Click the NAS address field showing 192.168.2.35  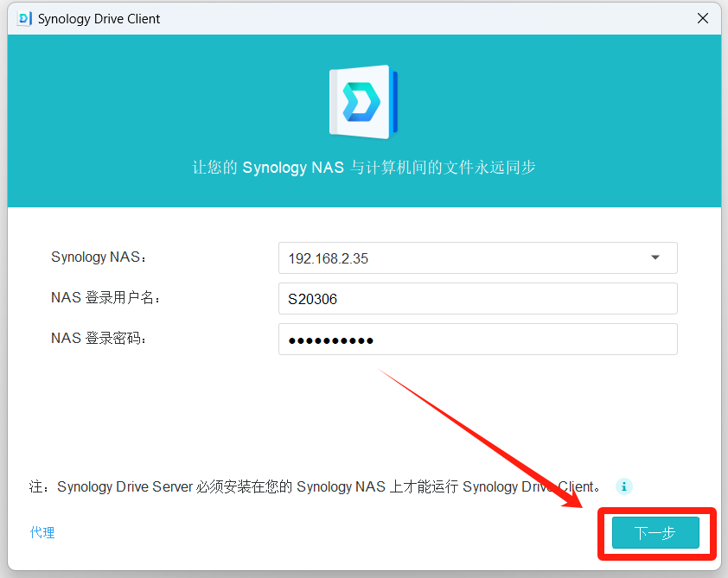[458, 257]
